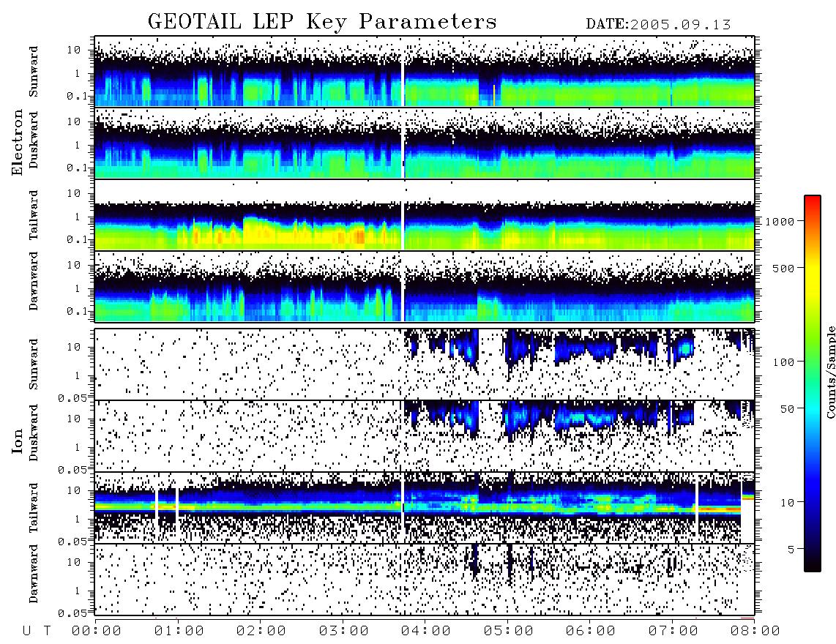Click the 500 color bar tick label
This screenshot has height=644, width=836.
pyautogui.click(x=784, y=268)
